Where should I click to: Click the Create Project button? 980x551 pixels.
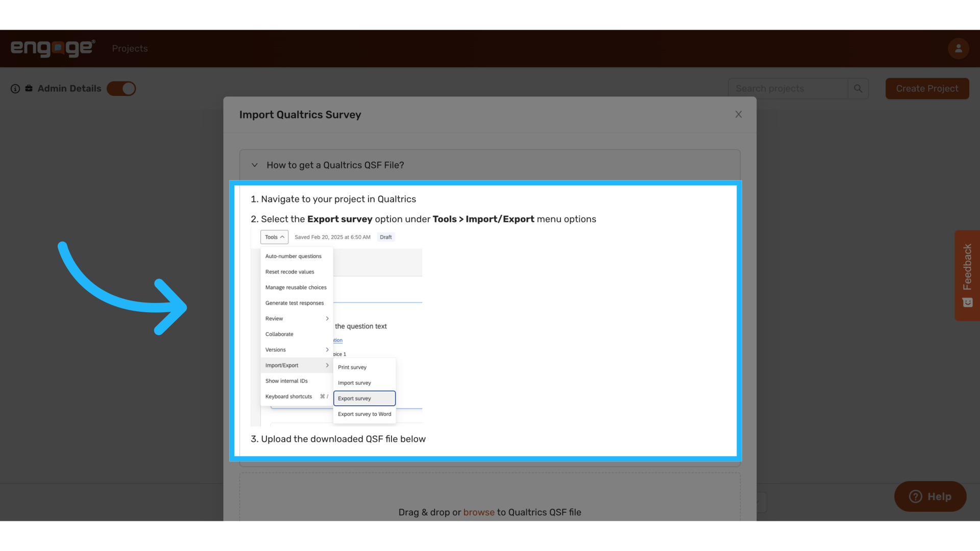point(927,89)
